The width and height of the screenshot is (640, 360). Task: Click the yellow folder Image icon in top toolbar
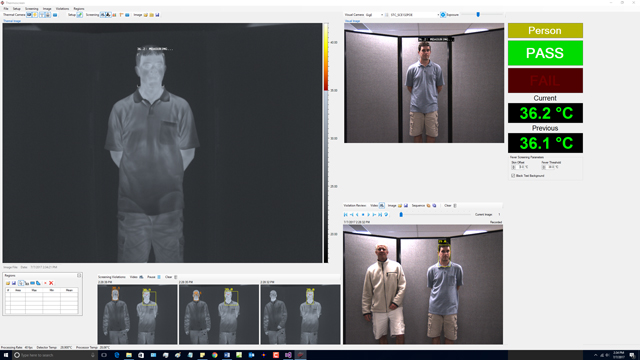151,15
